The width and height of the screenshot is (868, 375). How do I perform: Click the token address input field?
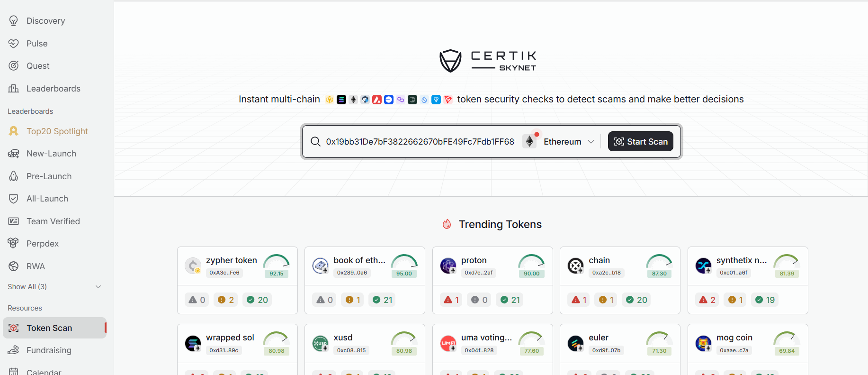coord(420,142)
